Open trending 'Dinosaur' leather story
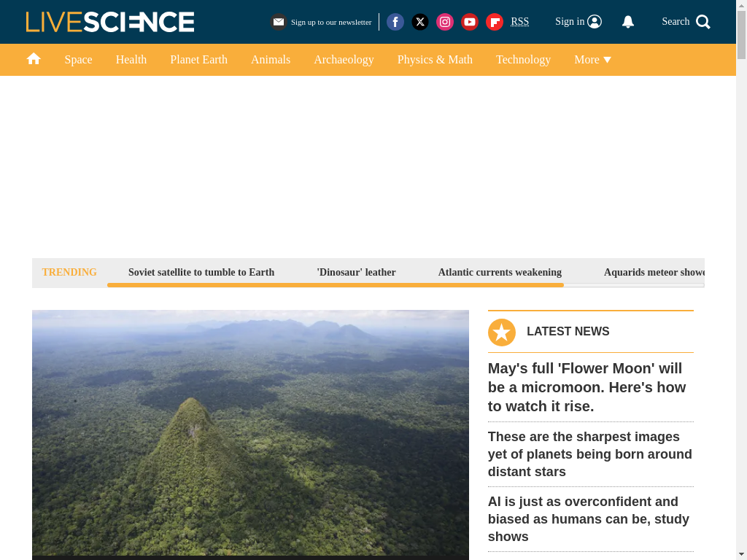 [x=356, y=273]
